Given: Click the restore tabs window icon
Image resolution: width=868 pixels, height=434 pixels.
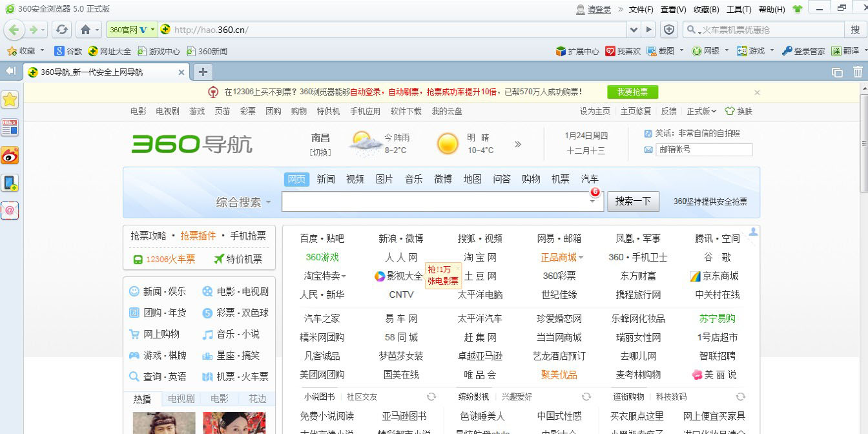Looking at the screenshot, I should pyautogui.click(x=837, y=72).
